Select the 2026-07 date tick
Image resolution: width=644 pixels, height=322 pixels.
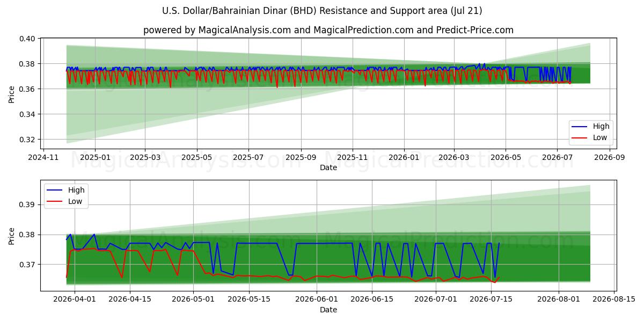[557, 158]
